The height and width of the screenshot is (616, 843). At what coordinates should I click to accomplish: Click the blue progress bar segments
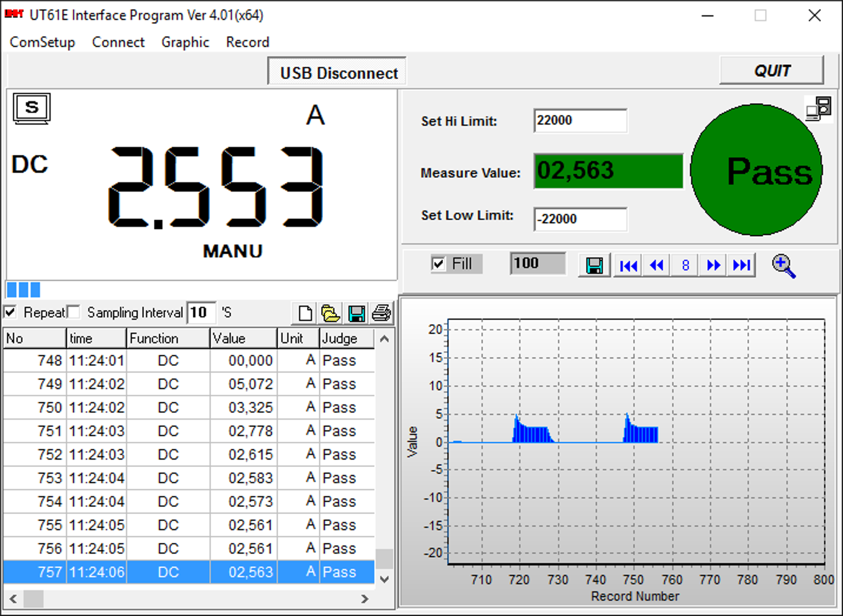pos(23,290)
